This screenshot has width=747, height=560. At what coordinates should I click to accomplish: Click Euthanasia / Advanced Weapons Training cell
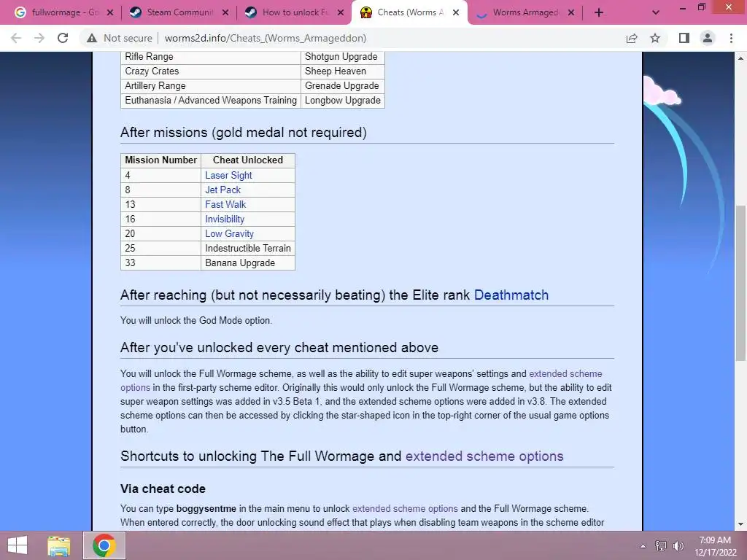211,101
